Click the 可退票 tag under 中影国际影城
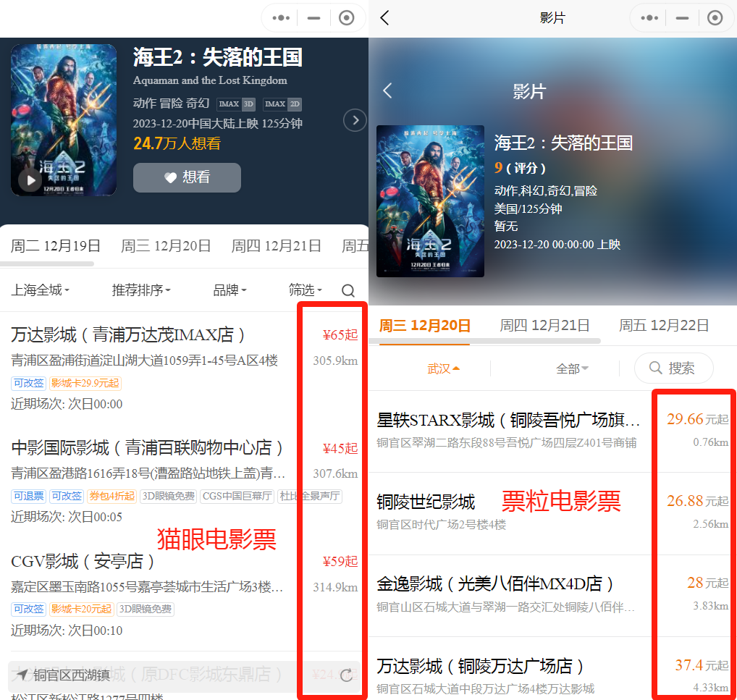Viewport: 737px width, 700px height. (x=29, y=496)
